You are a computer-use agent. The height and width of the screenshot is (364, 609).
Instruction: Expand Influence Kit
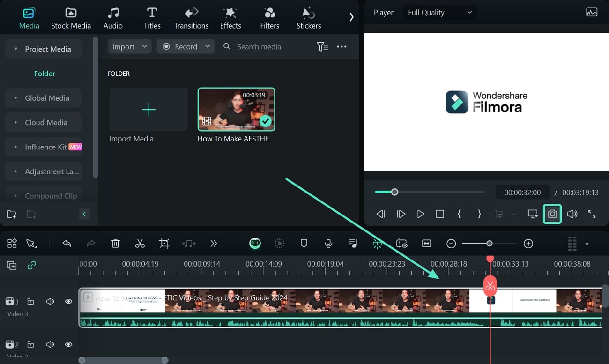[x=15, y=147]
